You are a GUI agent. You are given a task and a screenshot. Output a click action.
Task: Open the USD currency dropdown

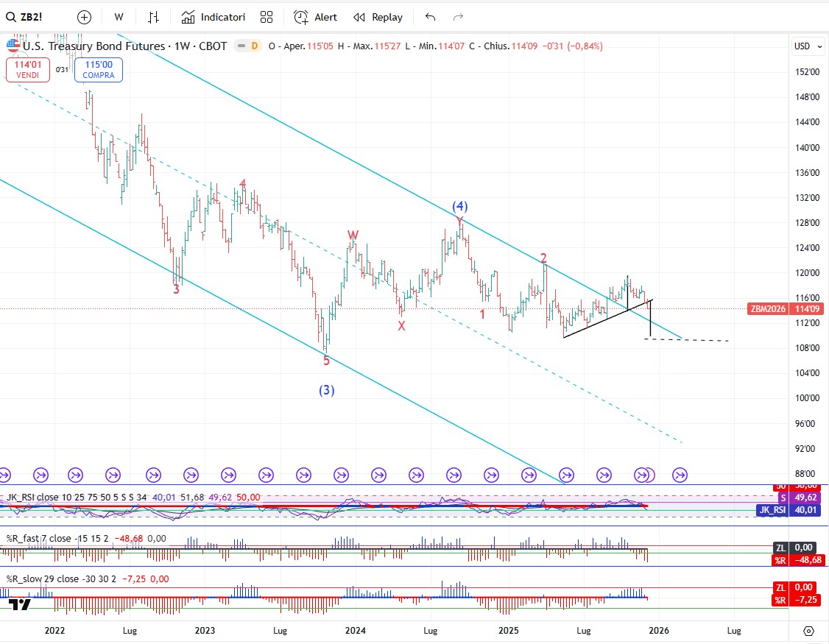point(808,46)
